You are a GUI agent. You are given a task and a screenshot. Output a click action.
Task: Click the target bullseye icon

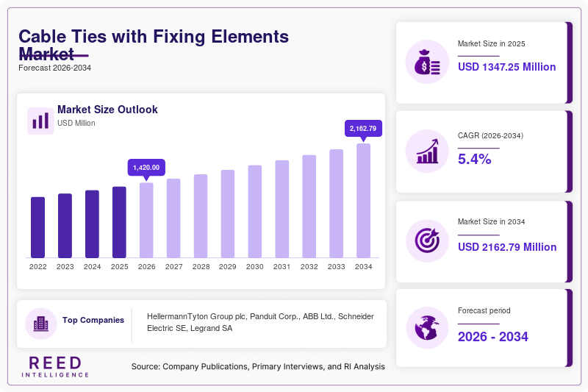pyautogui.click(x=427, y=240)
